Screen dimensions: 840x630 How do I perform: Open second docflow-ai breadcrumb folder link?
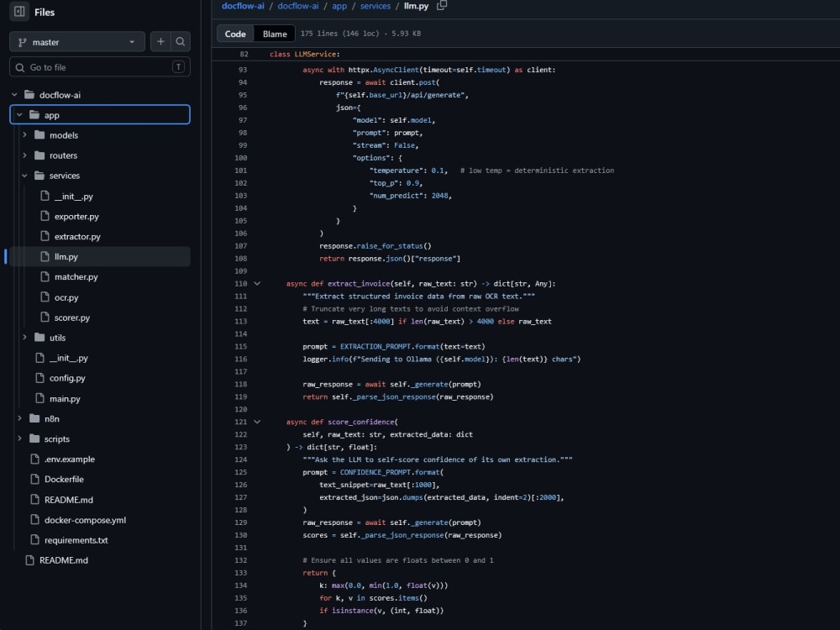[298, 6]
